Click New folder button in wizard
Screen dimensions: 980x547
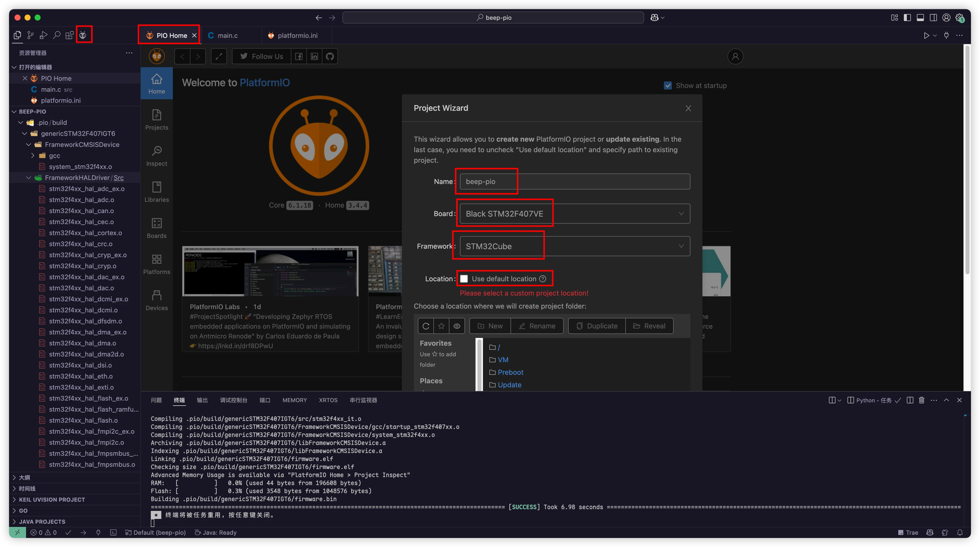(x=490, y=326)
